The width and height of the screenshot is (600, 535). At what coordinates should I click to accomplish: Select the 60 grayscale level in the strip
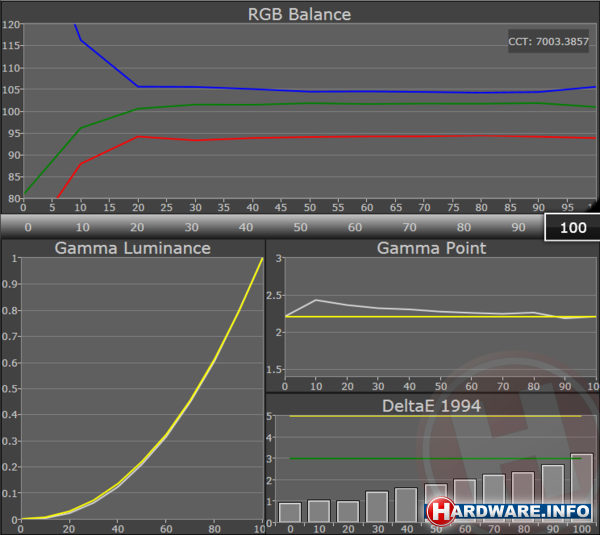coord(355,227)
